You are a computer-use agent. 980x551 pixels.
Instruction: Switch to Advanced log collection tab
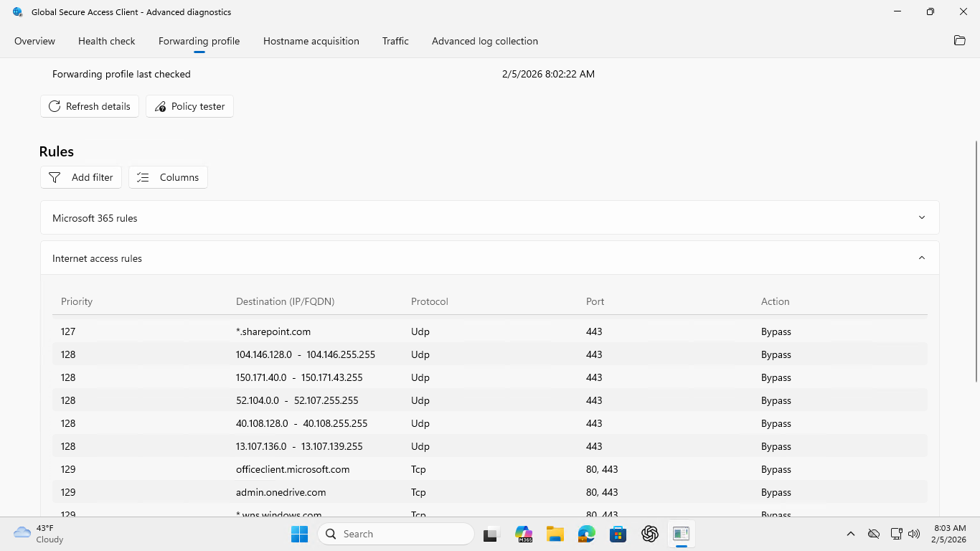click(485, 41)
